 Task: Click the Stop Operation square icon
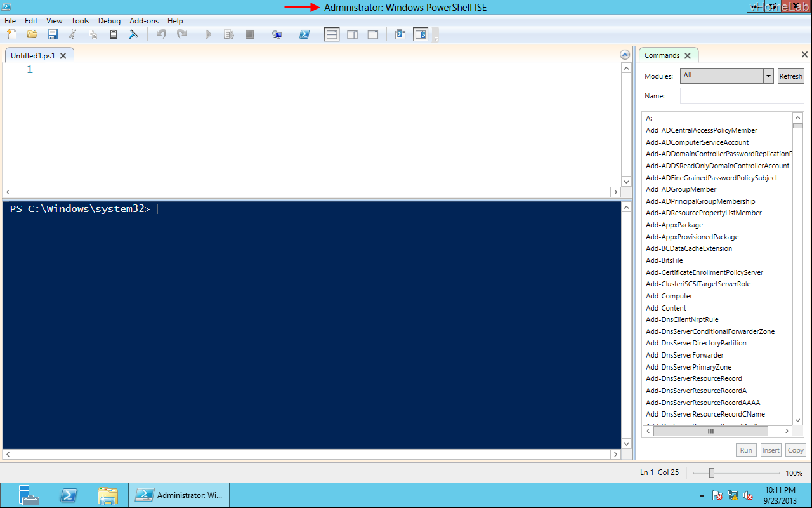[x=250, y=34]
